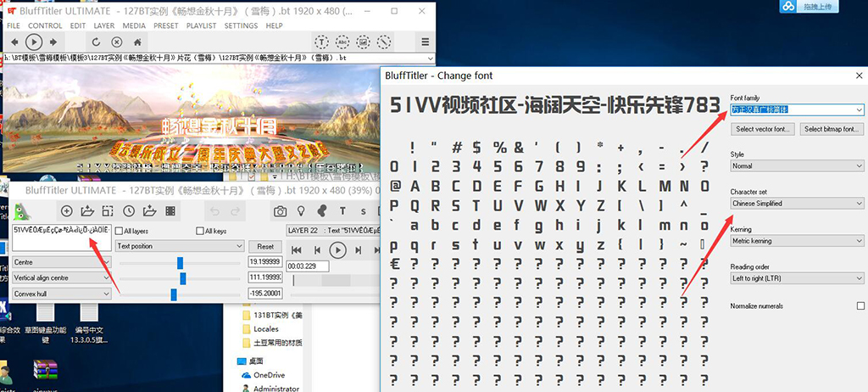Open the MEDIA menu

pyautogui.click(x=134, y=25)
